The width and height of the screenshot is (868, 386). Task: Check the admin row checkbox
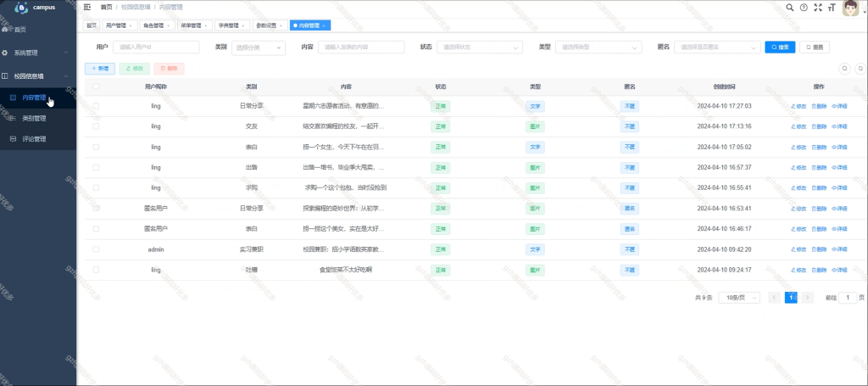(97, 249)
